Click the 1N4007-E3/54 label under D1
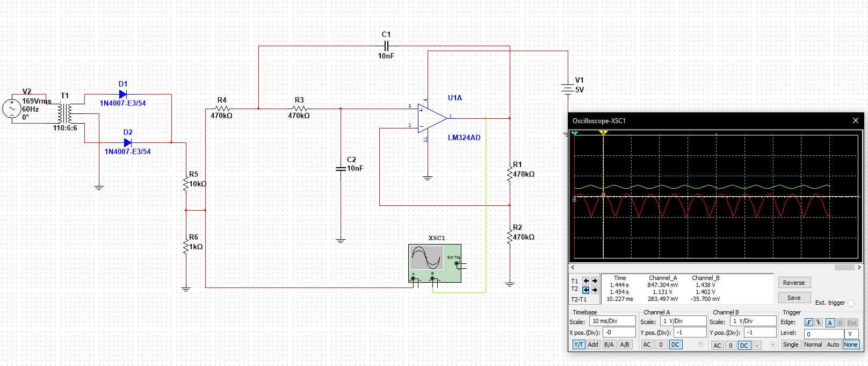 (122, 103)
